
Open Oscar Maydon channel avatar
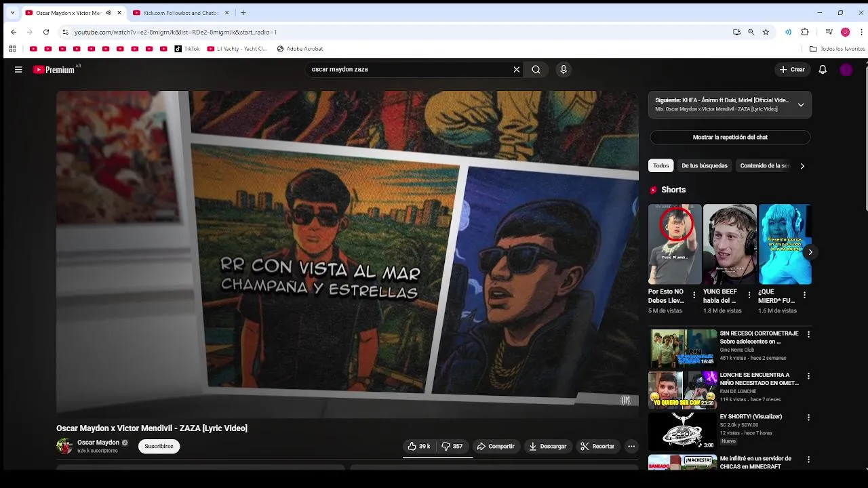[x=64, y=446]
